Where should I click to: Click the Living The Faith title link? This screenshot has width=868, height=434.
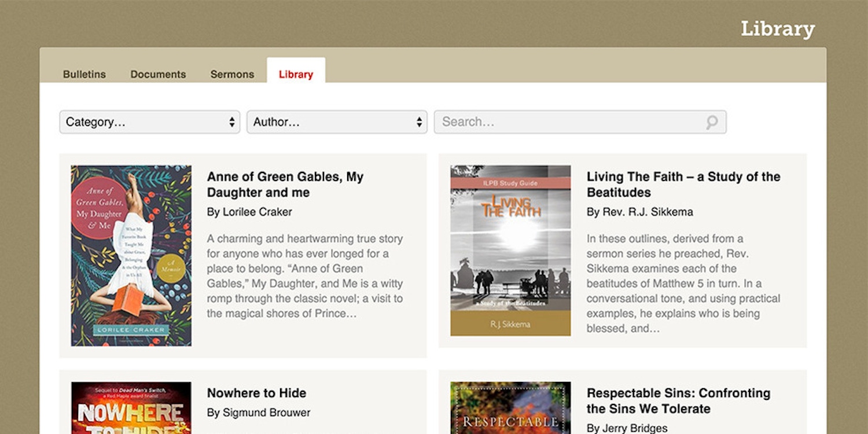[683, 185]
